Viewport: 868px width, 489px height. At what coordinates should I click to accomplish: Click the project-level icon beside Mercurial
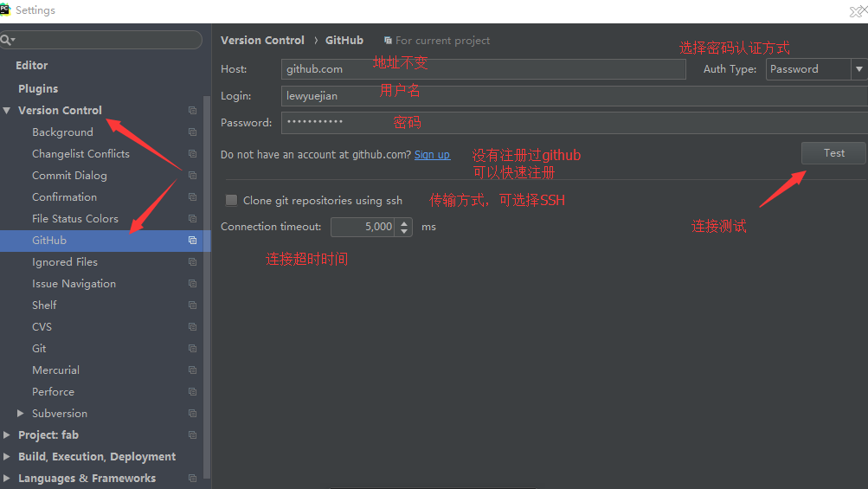click(x=192, y=370)
